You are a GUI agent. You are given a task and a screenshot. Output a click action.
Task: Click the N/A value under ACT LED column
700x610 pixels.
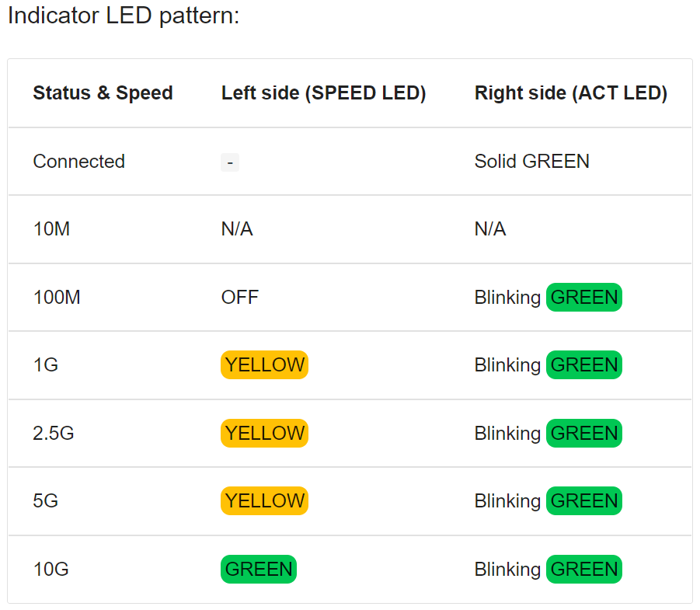click(x=490, y=229)
